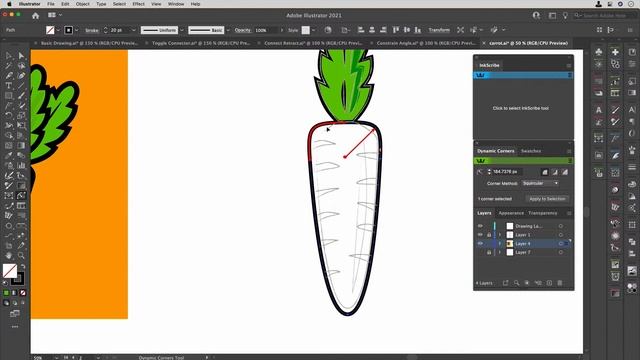
Task: Click target circle of Layer 7
Action: click(x=561, y=253)
